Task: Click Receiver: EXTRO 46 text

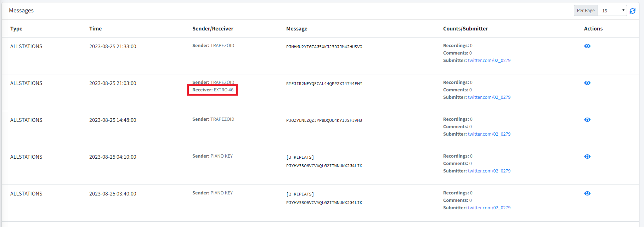Action: (x=213, y=90)
